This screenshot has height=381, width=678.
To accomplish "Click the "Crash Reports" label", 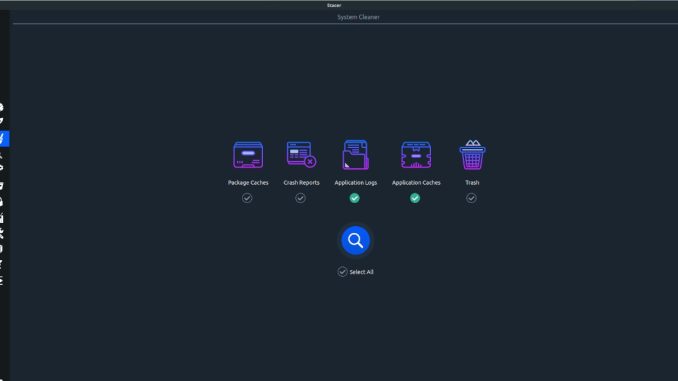I will [301, 182].
